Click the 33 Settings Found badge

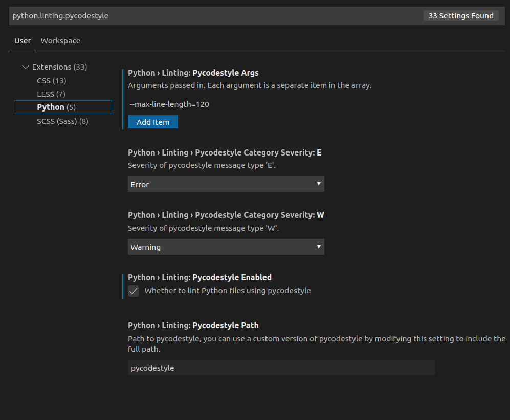click(x=460, y=16)
